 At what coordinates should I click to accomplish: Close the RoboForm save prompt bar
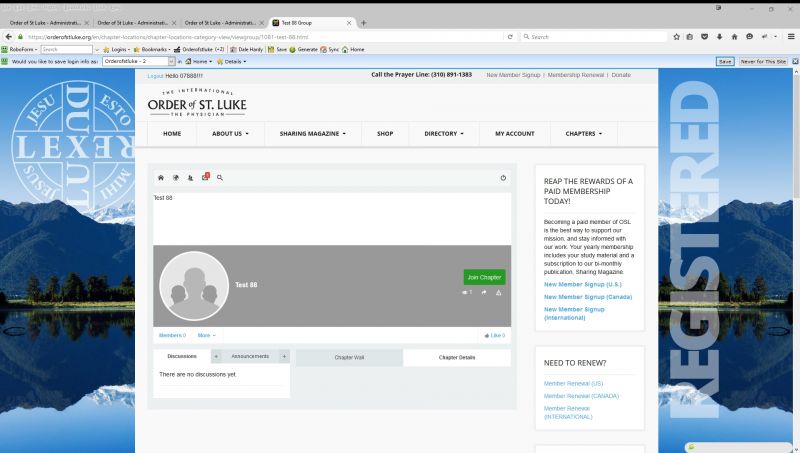click(x=795, y=61)
